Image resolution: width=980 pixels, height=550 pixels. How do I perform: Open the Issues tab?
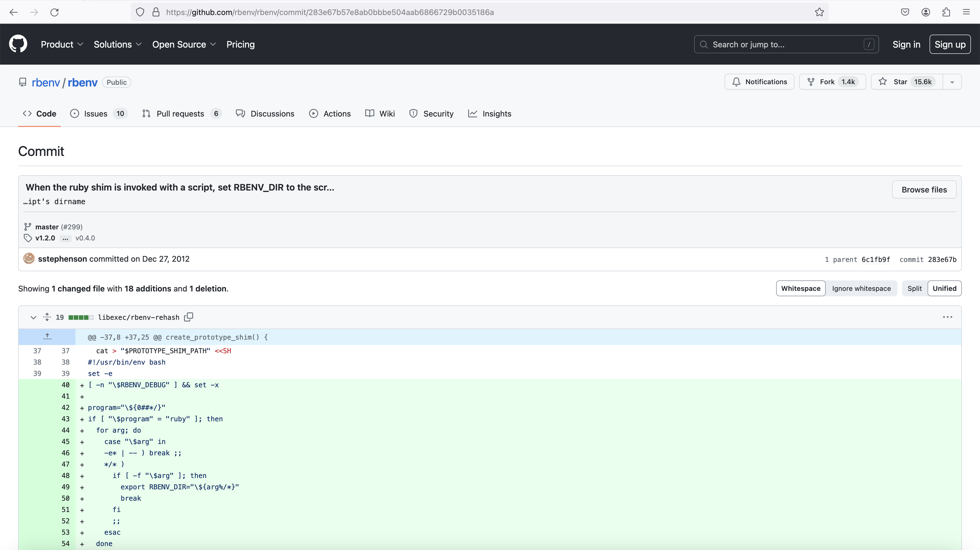(98, 114)
